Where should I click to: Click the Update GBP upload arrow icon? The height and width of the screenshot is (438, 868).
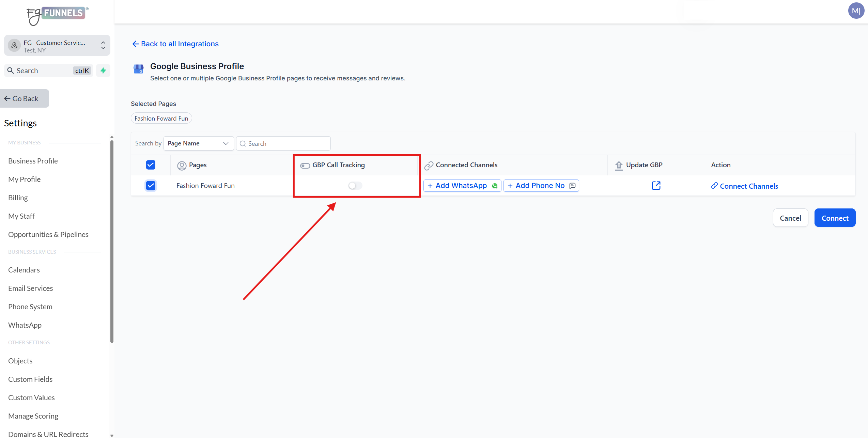[619, 166]
